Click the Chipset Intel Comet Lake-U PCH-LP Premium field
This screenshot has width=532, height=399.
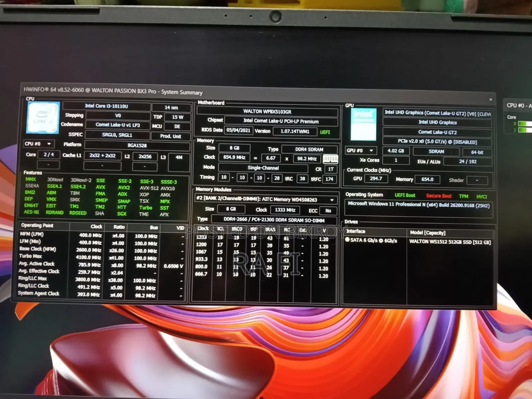[x=281, y=121]
